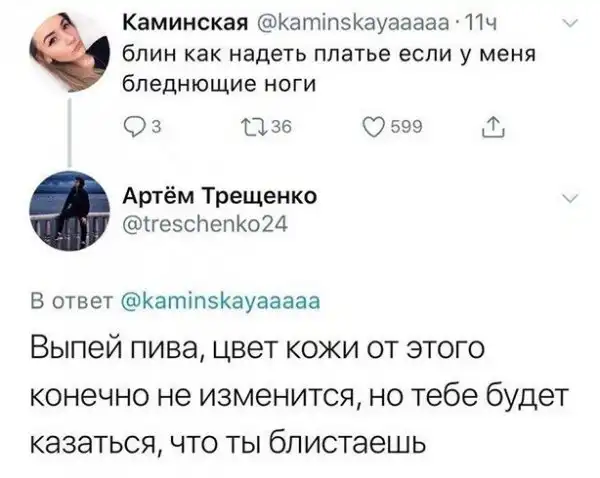
Task: Click the @kaminskayaaaaa mention after "В ответ"
Action: (x=220, y=299)
